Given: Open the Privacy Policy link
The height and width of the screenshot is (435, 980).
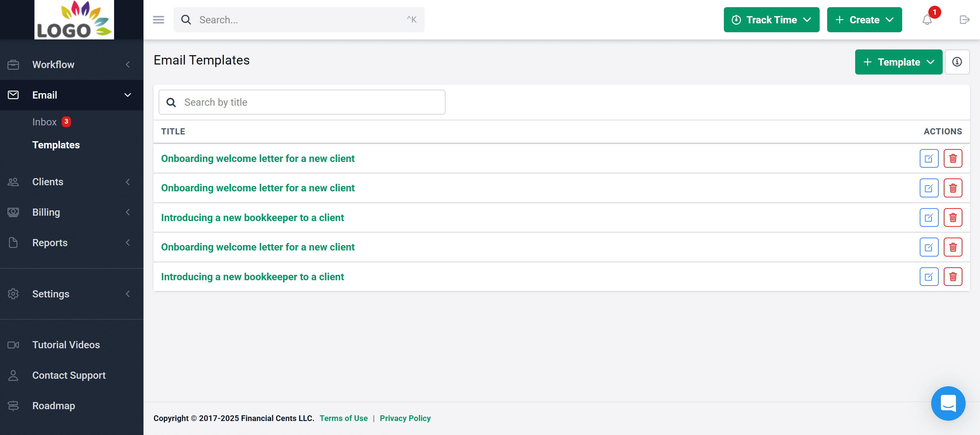Looking at the screenshot, I should tap(405, 418).
